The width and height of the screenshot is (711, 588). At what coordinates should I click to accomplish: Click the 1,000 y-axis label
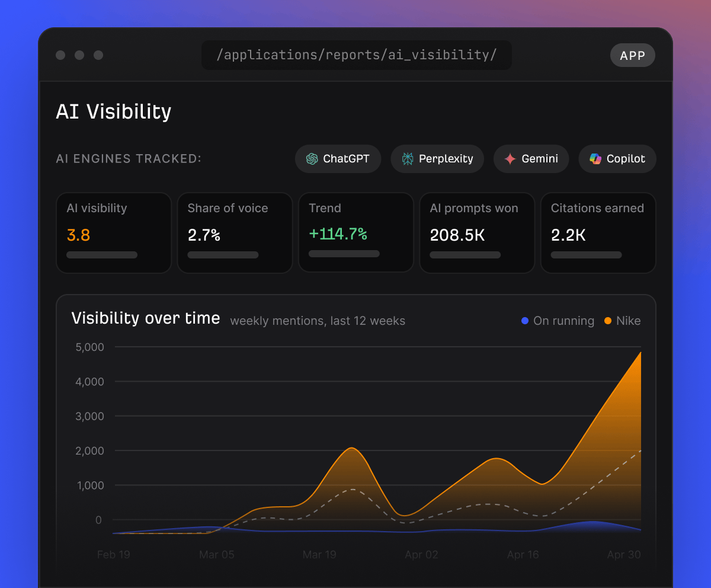(89, 485)
